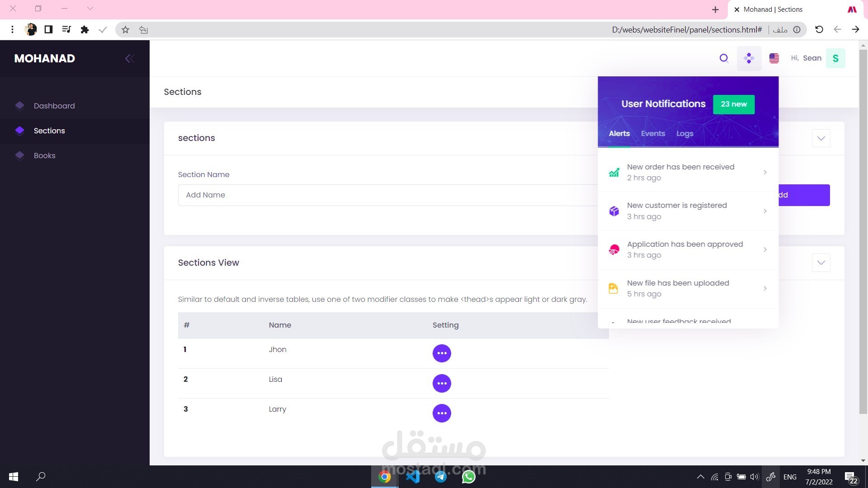Open the settings dots for Larry
This screenshot has height=488, width=868.
pos(442,413)
